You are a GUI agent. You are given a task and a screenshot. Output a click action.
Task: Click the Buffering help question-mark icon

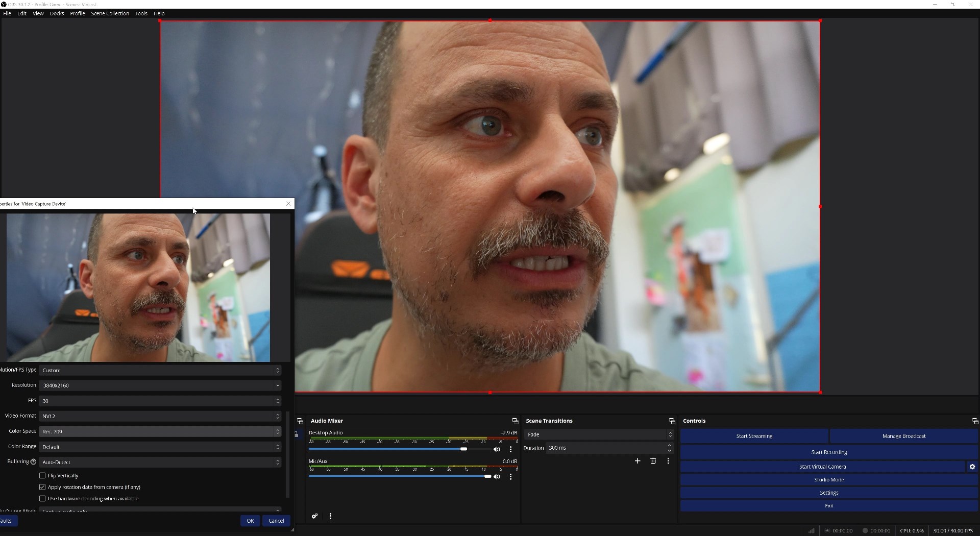click(34, 461)
